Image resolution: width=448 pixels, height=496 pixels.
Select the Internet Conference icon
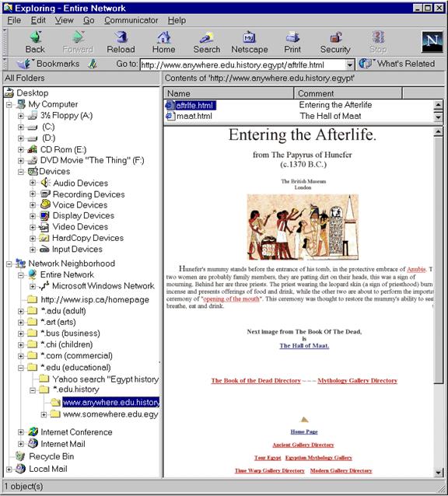33,431
